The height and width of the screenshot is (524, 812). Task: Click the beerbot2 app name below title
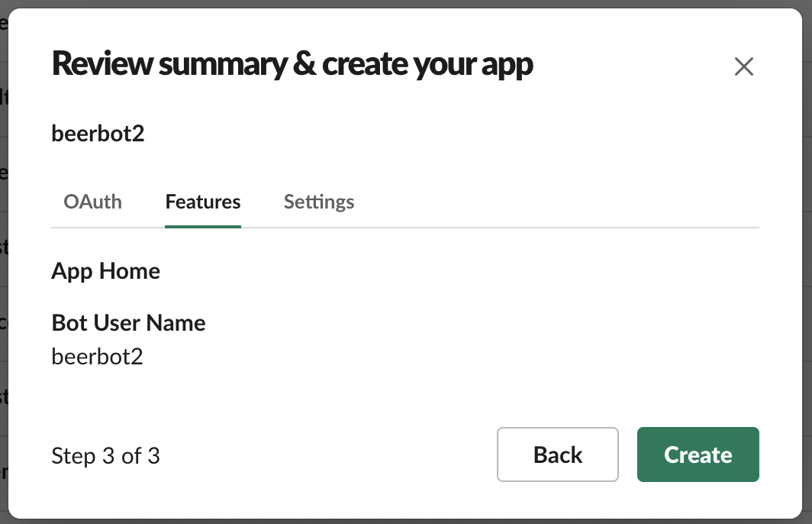click(x=98, y=134)
